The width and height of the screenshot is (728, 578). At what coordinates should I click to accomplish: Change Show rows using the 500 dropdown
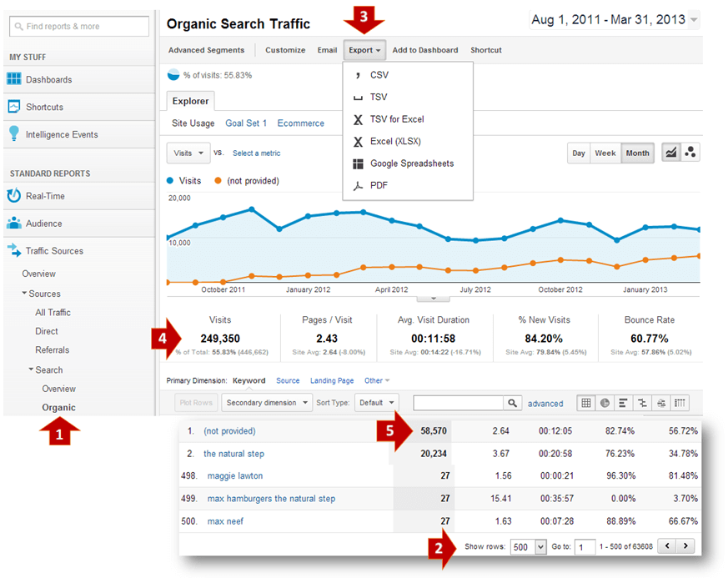point(528,546)
